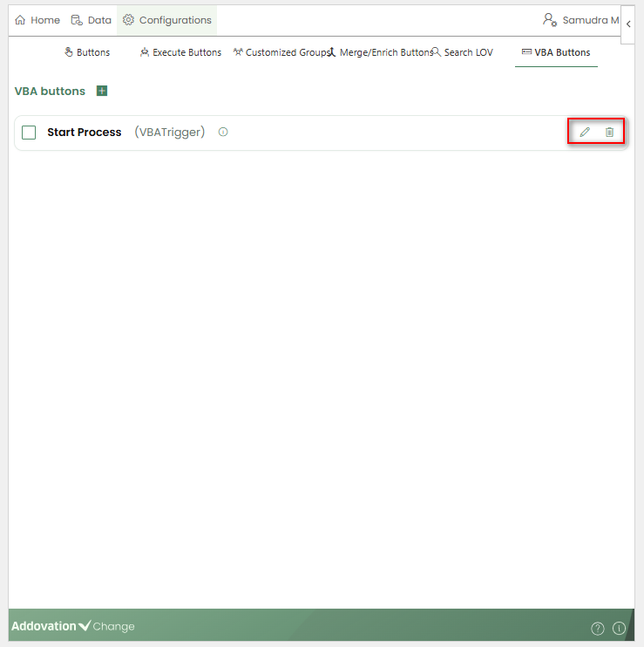Open the Samudra M user profile icon

[x=550, y=20]
